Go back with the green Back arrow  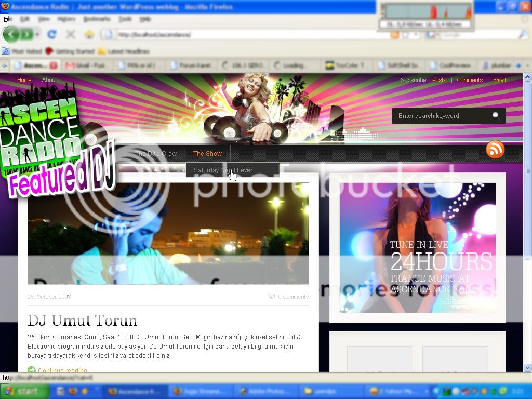click(x=11, y=34)
